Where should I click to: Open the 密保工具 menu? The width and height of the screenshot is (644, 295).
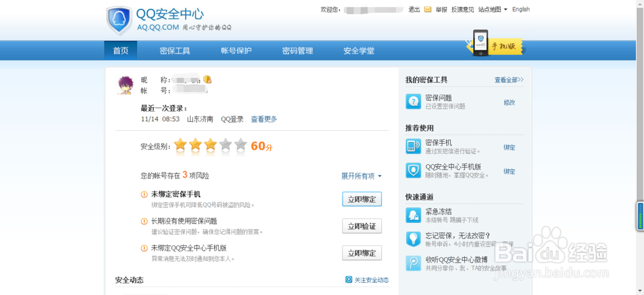[175, 51]
